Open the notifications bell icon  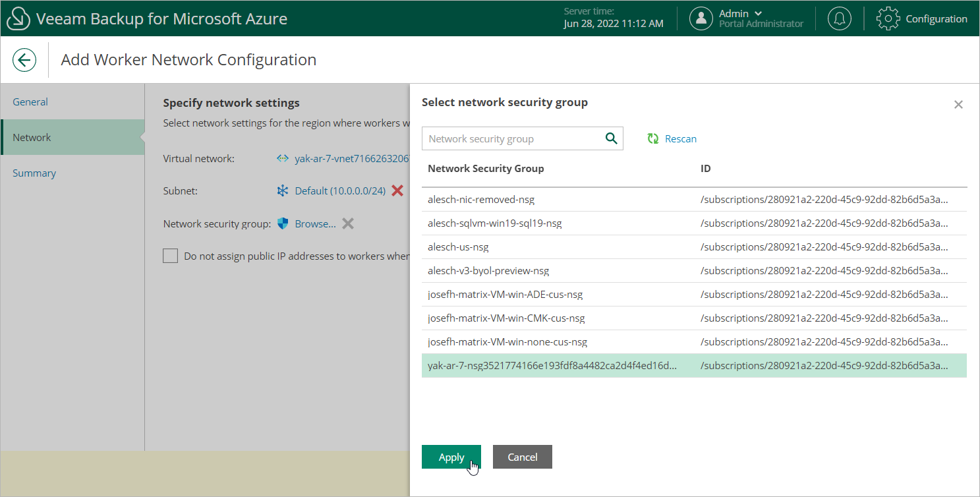[839, 18]
